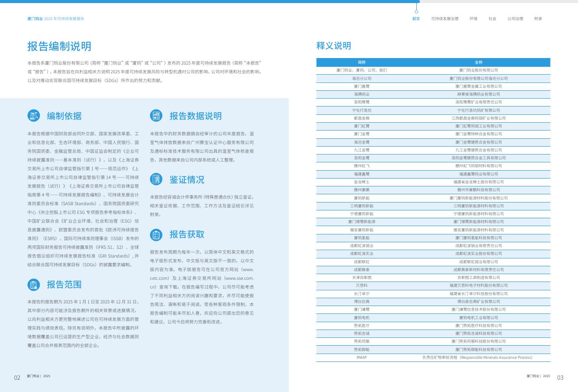This screenshot has height=392, width=578.
Task: Select the RMAP row in glossary table
Action: [433, 358]
